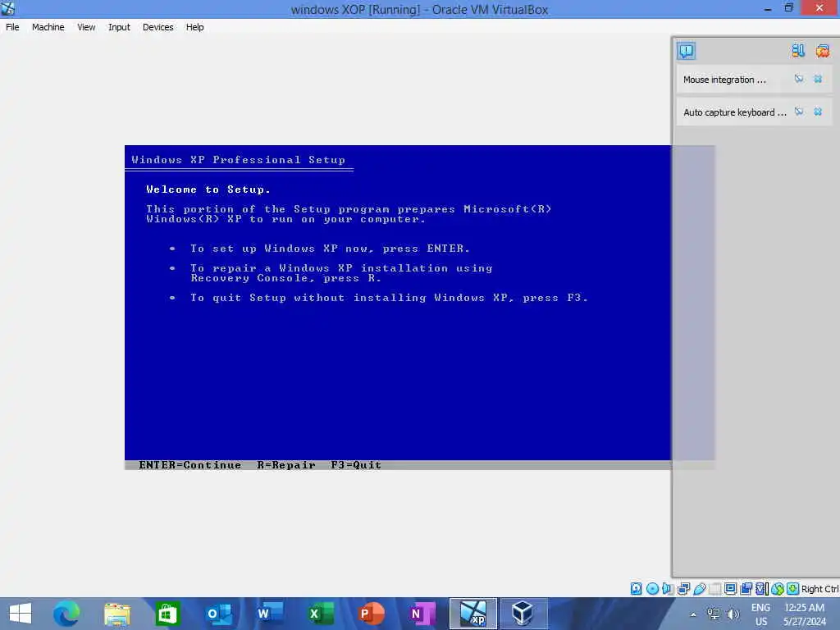The height and width of the screenshot is (630, 840).
Task: Dismiss the Mouse integration notification
Action: (x=818, y=79)
